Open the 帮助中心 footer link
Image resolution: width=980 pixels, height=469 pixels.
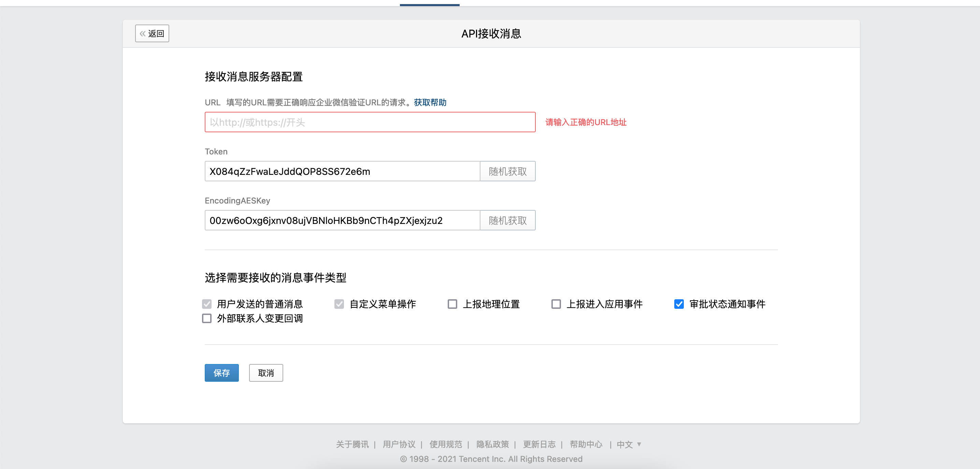point(586,444)
